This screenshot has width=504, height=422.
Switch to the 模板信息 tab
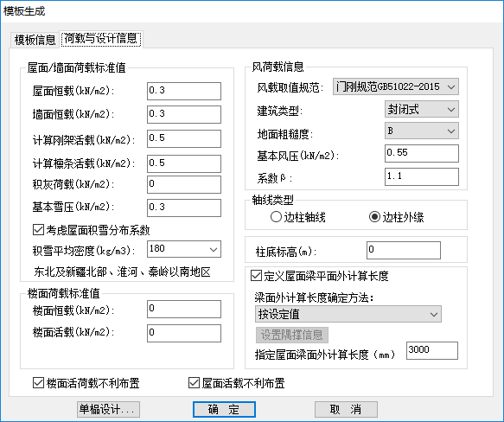[x=35, y=40]
